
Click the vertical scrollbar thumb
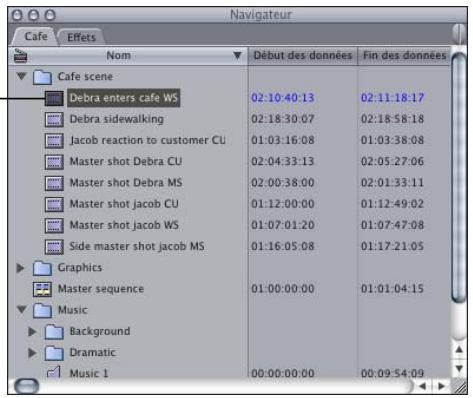pyautogui.click(x=459, y=178)
